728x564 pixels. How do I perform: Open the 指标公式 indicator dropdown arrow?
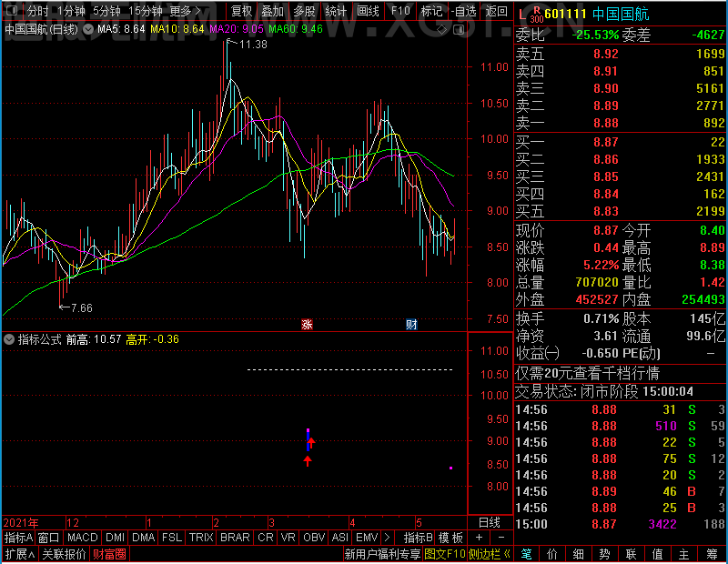point(9,339)
